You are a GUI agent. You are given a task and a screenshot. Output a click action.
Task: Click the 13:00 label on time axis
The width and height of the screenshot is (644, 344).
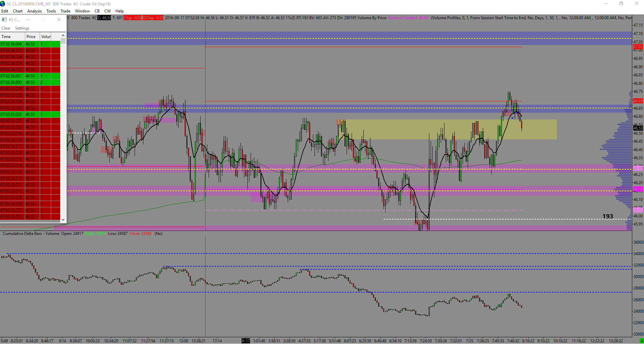(x=184, y=341)
